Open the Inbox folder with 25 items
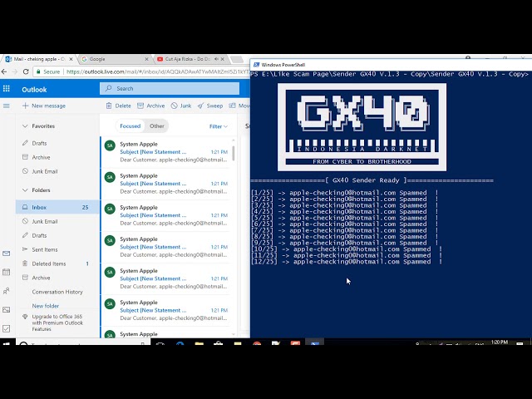The width and height of the screenshot is (532, 399). pyautogui.click(x=57, y=207)
